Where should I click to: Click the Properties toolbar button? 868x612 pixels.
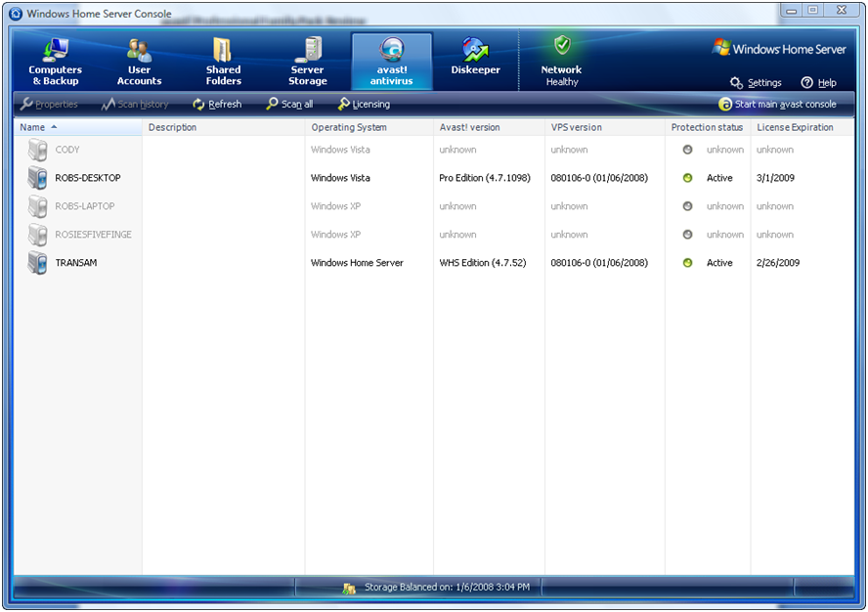tap(49, 105)
